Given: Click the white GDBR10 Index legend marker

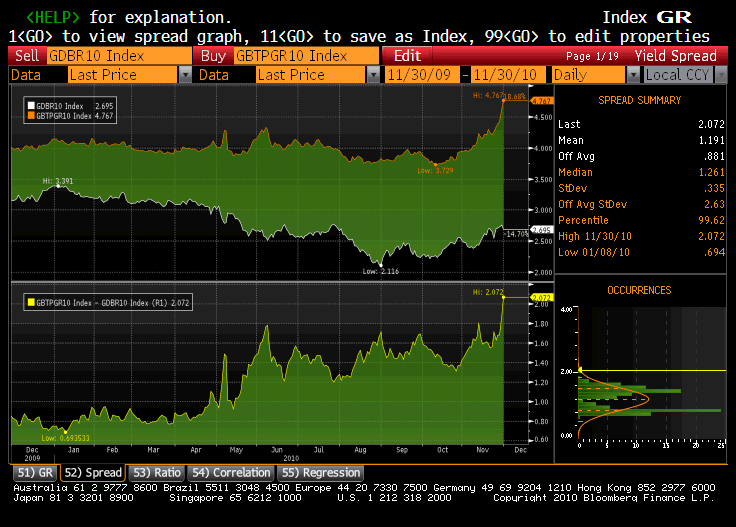Looking at the screenshot, I should coord(30,105).
